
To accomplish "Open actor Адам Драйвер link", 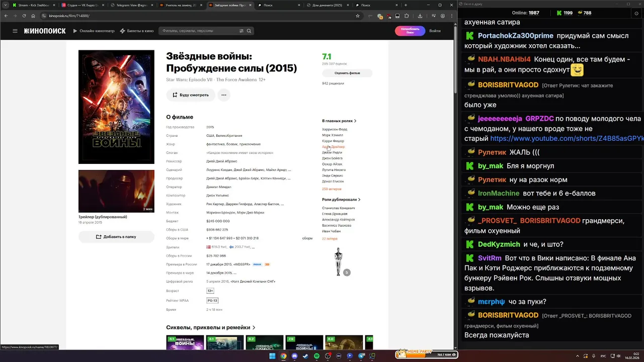I will (x=333, y=147).
